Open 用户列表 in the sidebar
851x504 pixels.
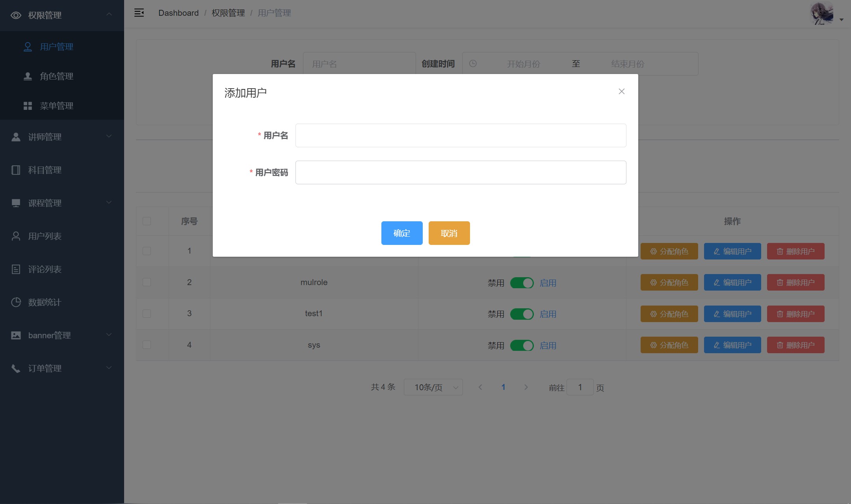tap(45, 236)
